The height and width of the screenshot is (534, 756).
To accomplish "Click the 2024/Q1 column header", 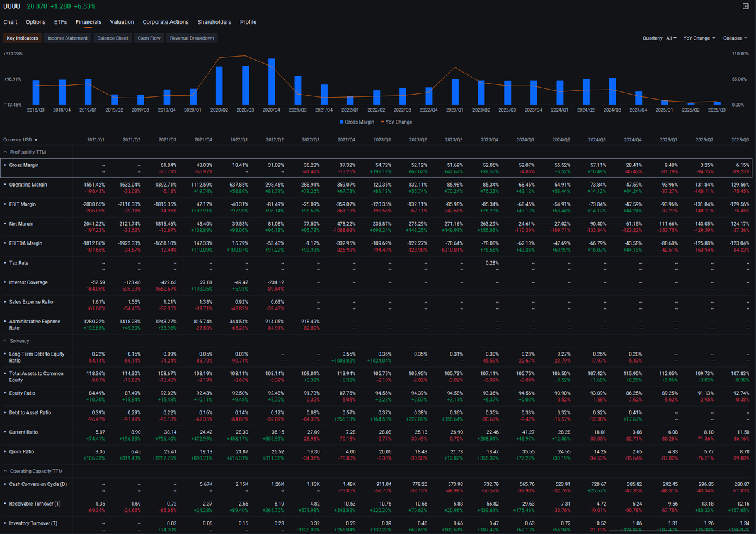I will click(x=525, y=139).
